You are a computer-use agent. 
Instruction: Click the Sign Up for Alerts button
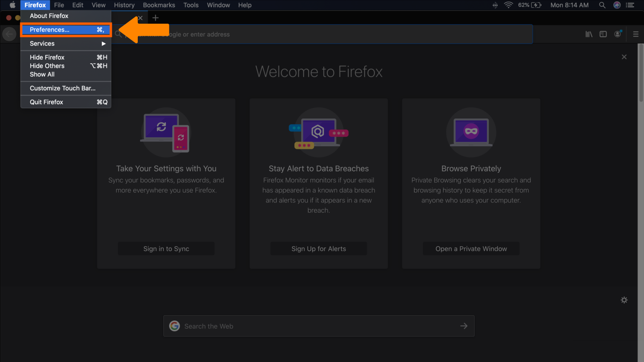click(x=318, y=248)
